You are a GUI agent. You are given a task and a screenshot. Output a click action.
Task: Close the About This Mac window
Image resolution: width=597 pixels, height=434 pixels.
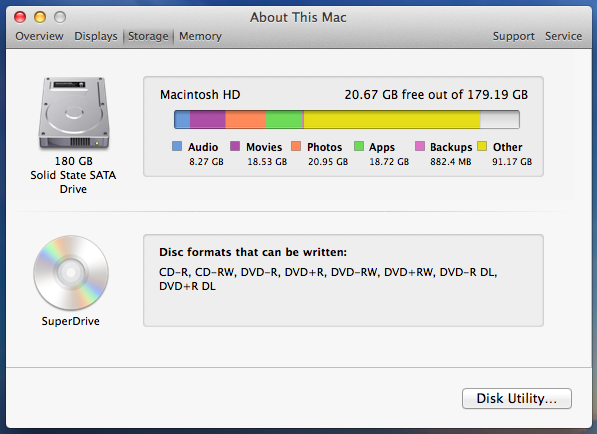coord(20,17)
